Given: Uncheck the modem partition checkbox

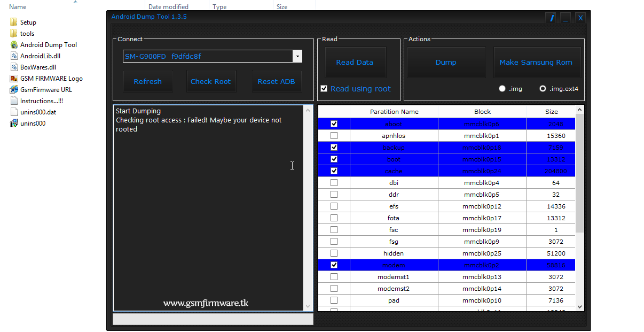Looking at the screenshot, I should click(x=334, y=265).
